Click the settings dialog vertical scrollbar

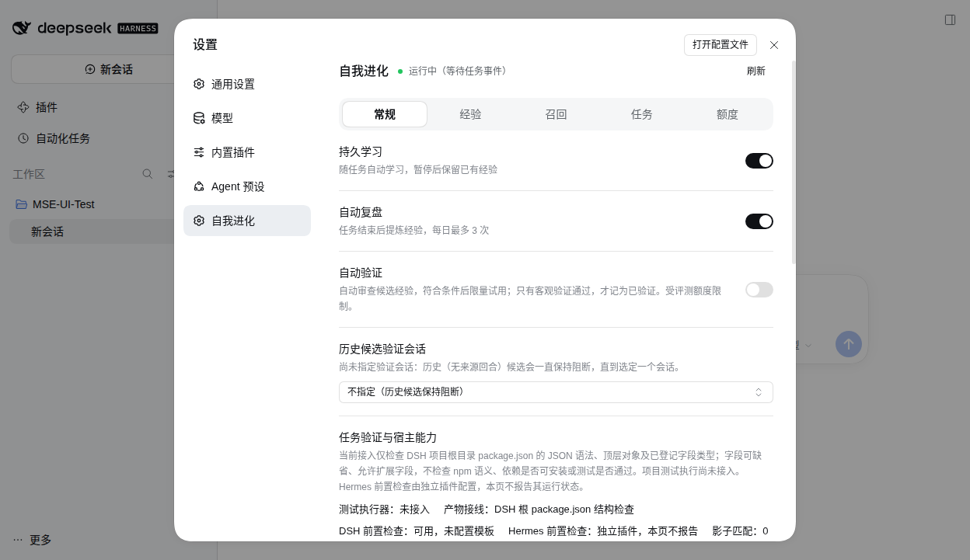794,162
